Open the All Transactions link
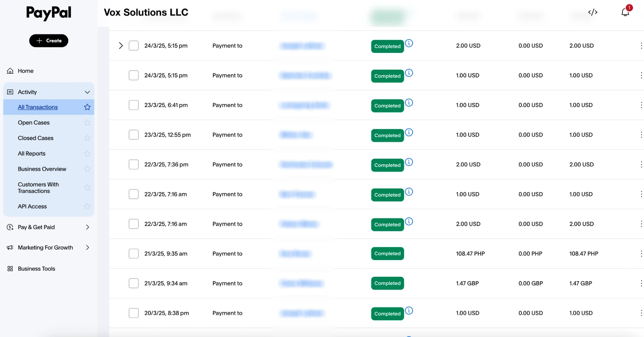The image size is (644, 337). pos(38,107)
